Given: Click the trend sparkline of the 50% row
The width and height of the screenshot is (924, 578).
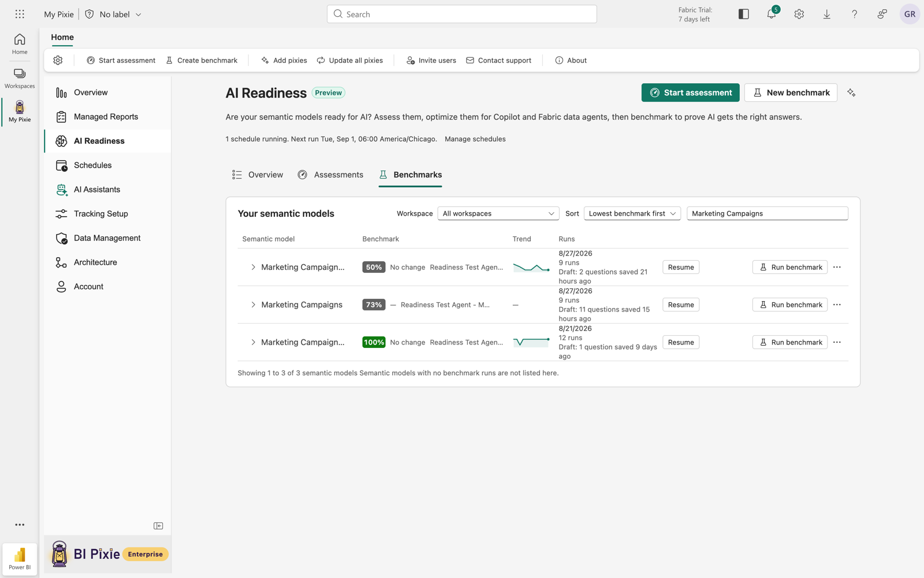Looking at the screenshot, I should (x=531, y=268).
